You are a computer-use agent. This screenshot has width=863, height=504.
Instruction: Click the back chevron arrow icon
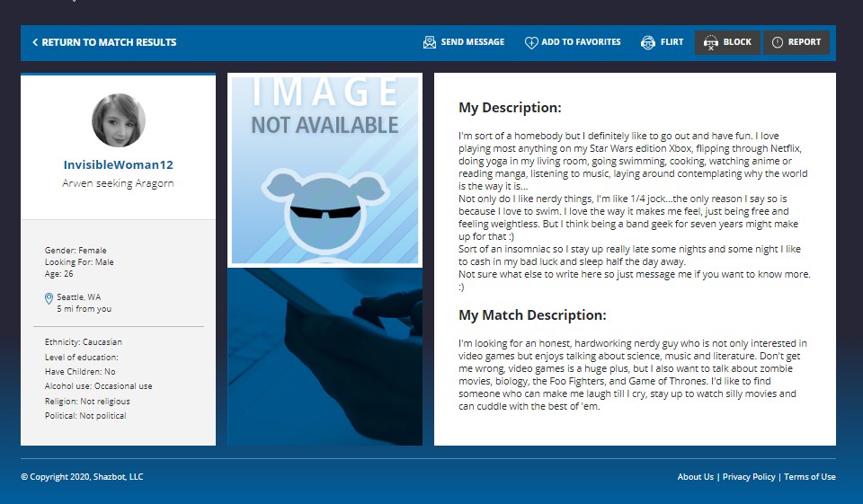[x=35, y=42]
